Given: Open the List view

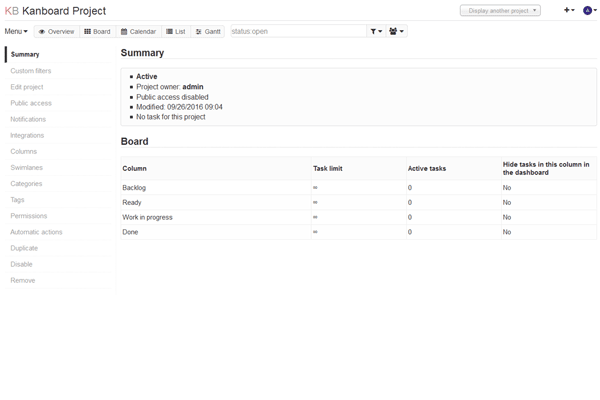Looking at the screenshot, I should coord(176,31).
